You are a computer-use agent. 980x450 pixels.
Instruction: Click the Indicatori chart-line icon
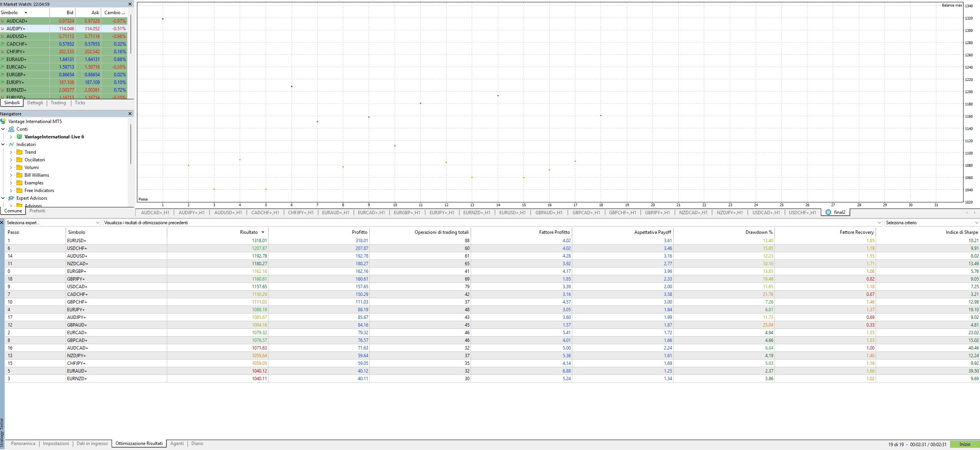12,145
